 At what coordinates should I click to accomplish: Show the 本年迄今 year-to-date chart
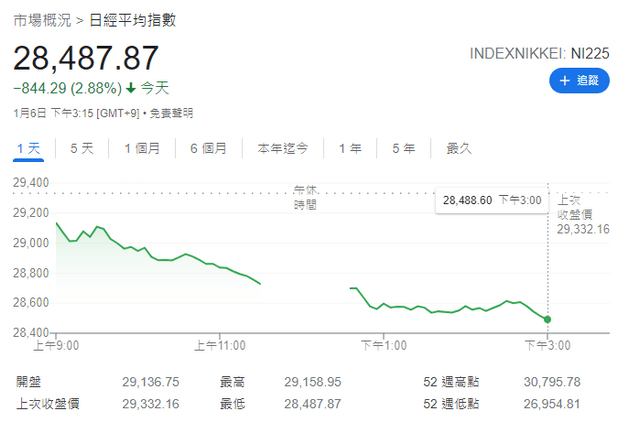click(283, 148)
